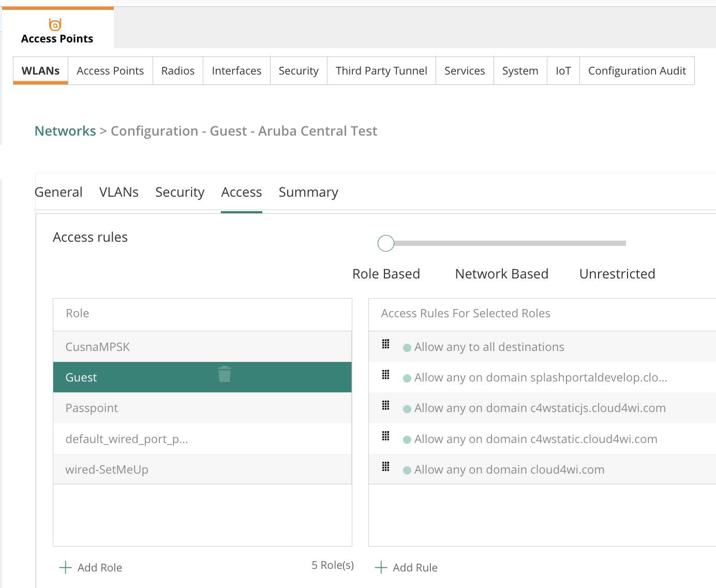Click drag handle for c4wstatic.cloud4wi.com rule
Viewport: 716px width, 588px height.
click(385, 436)
